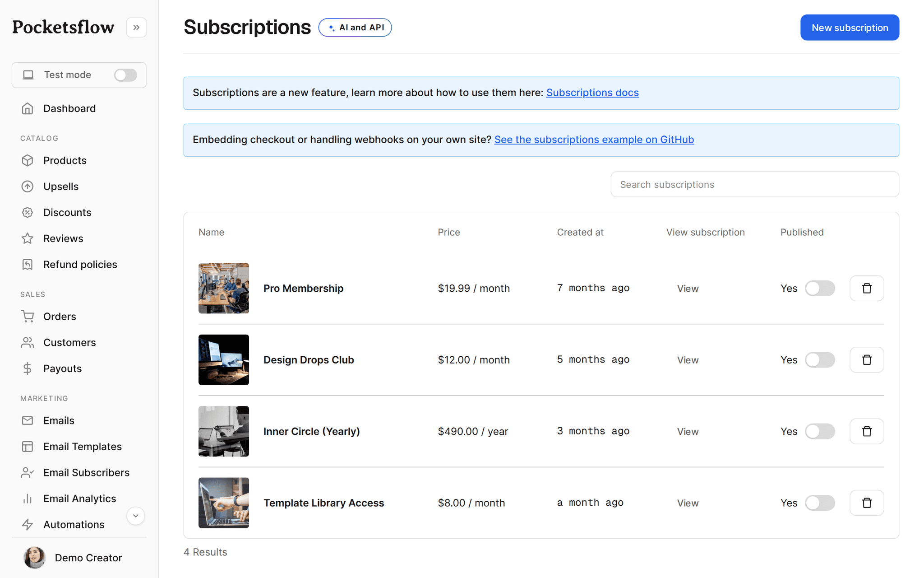The width and height of the screenshot is (924, 578).
Task: Click the Upsells arrow-circle icon
Action: click(28, 186)
